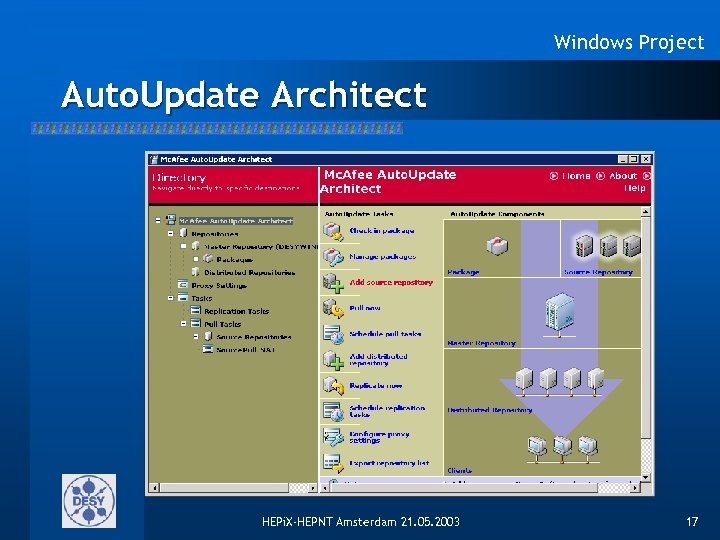Click the Repositories tree node icon
The height and width of the screenshot is (540, 720).
point(184,233)
